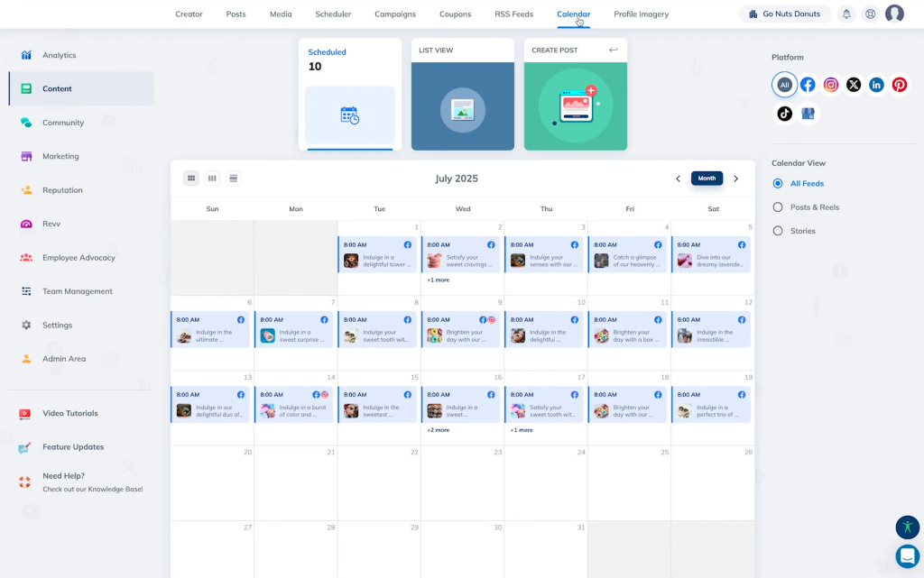Open the Analytics section in the sidebar
Viewport: 924px width, 578px height.
click(x=59, y=55)
